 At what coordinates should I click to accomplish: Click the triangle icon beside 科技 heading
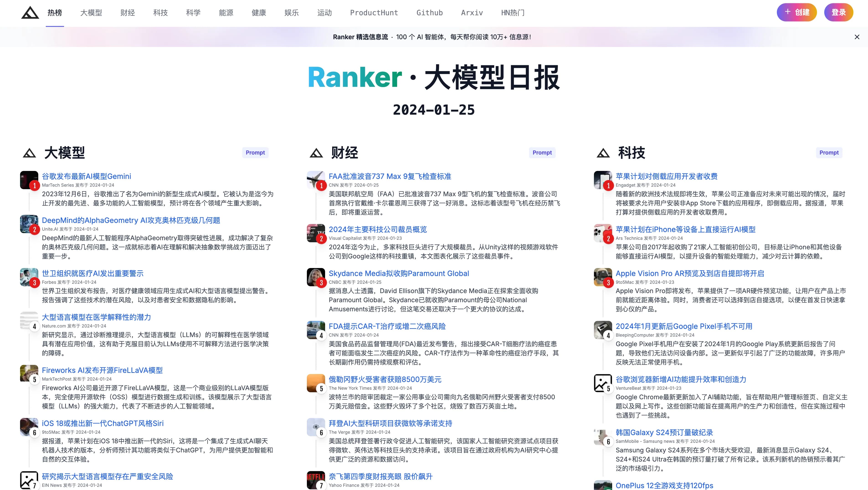[x=603, y=153]
